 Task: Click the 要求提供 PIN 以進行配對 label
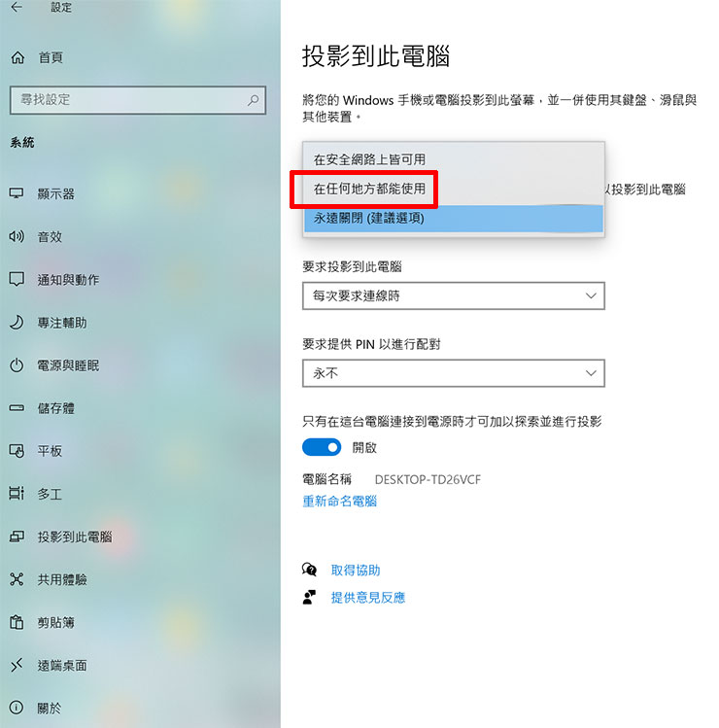(x=371, y=344)
